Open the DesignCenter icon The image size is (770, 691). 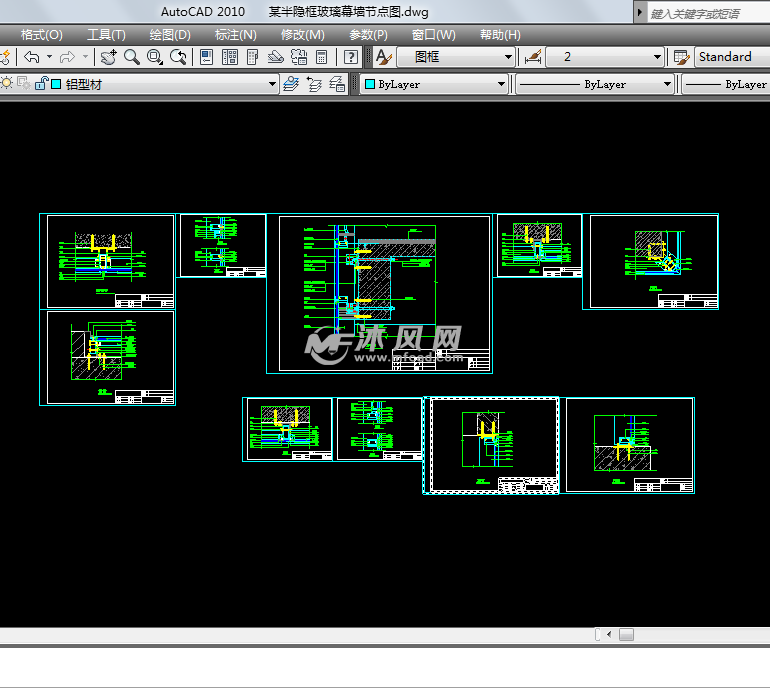pos(230,57)
